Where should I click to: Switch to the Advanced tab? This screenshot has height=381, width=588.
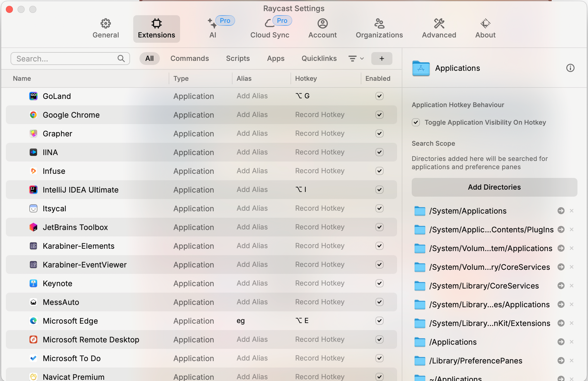point(439,29)
